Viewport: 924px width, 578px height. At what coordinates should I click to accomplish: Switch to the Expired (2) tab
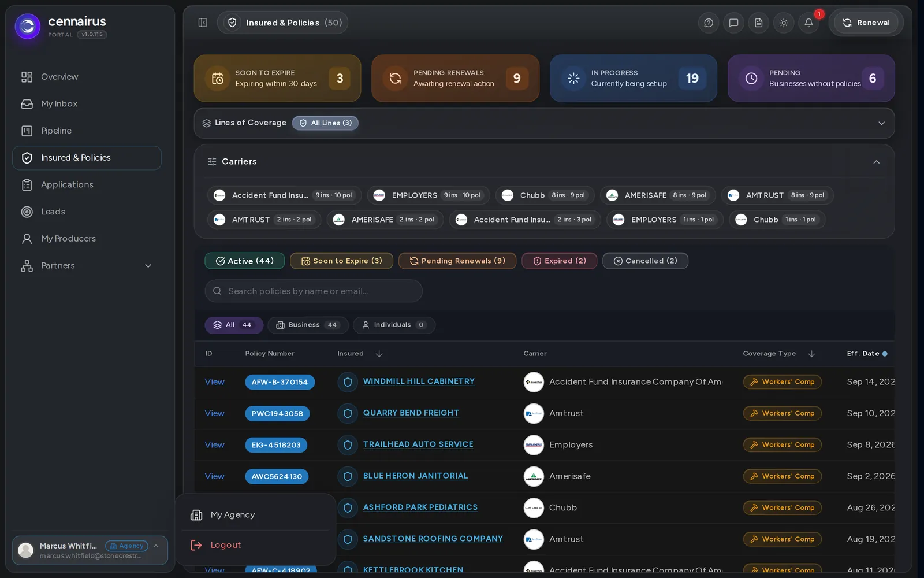pos(559,261)
